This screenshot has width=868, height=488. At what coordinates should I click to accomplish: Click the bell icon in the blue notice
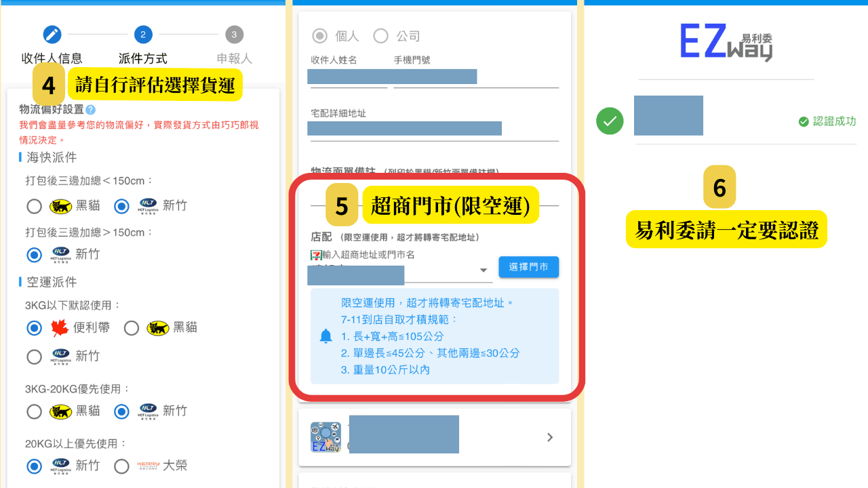[x=326, y=336]
